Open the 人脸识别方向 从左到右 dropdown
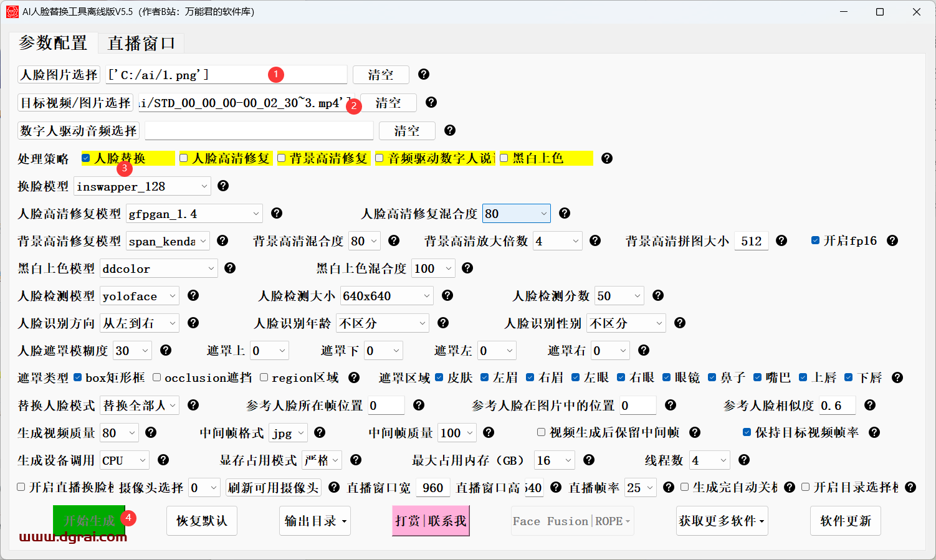The image size is (936, 560). click(x=140, y=323)
